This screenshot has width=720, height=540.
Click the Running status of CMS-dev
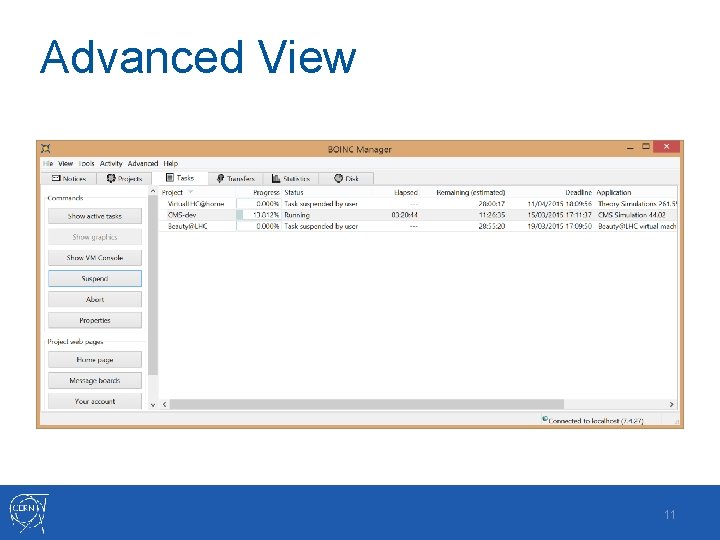(297, 215)
